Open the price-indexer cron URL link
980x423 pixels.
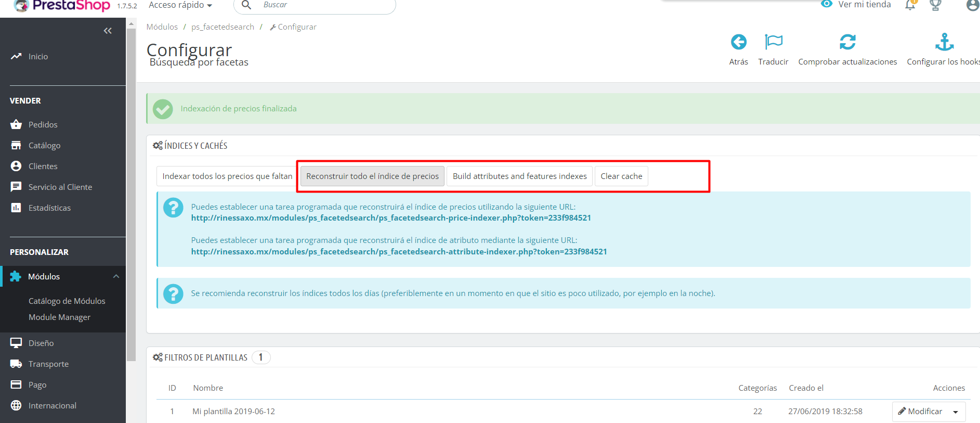coord(391,218)
